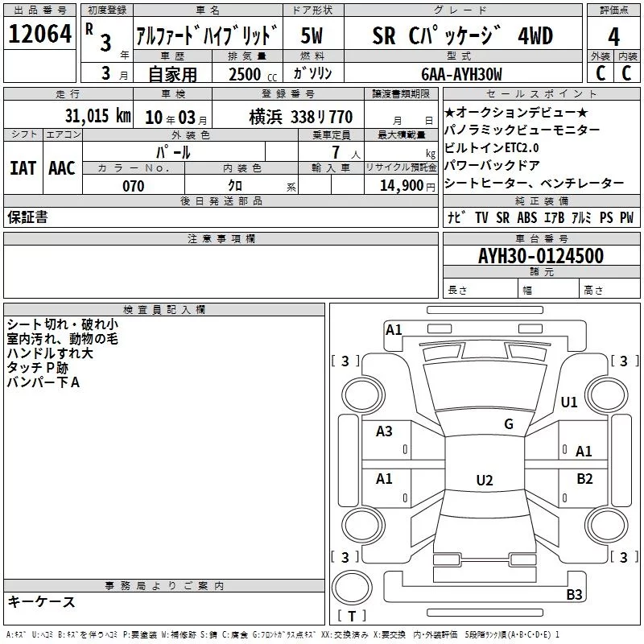Click color number field 070
The width and height of the screenshot is (644, 644).
click(134, 186)
